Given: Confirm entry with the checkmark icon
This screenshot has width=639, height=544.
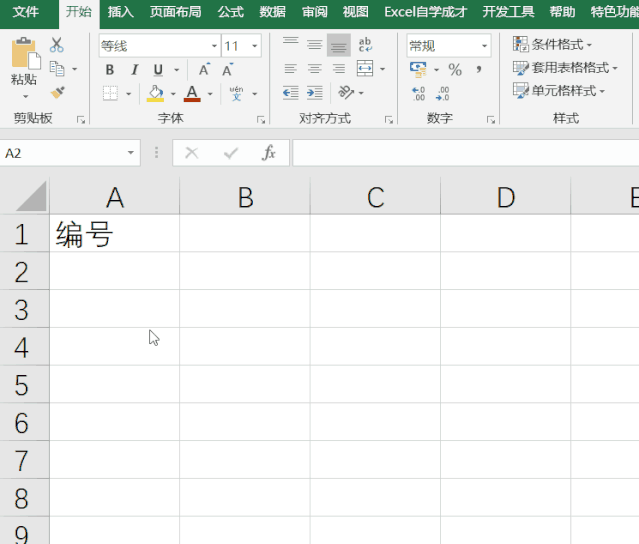Looking at the screenshot, I should click(x=231, y=153).
